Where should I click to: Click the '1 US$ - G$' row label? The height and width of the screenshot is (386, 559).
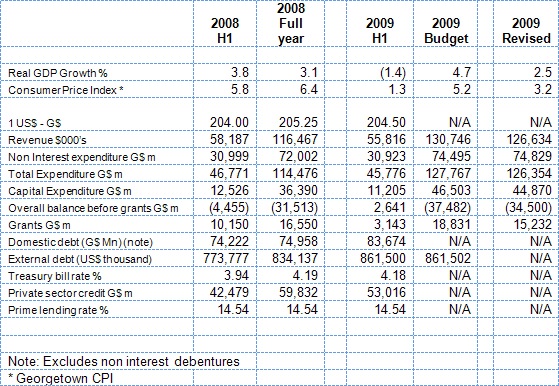[35, 123]
